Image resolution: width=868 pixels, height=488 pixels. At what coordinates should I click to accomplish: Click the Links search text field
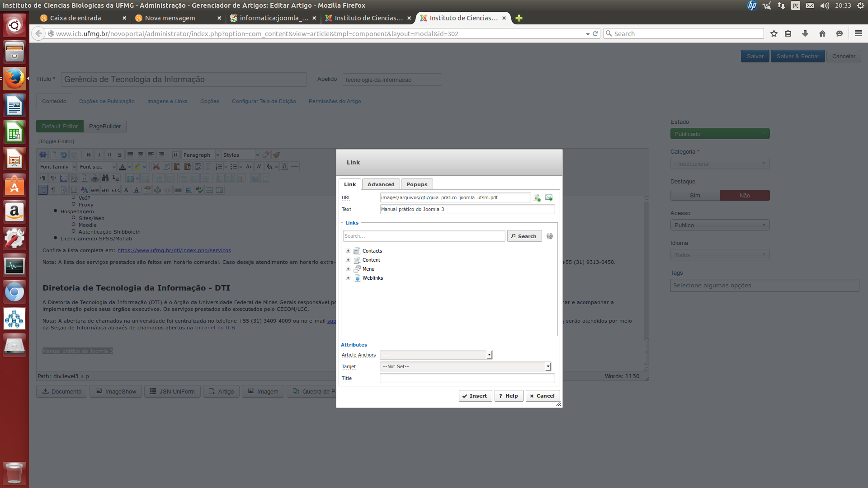coord(424,236)
